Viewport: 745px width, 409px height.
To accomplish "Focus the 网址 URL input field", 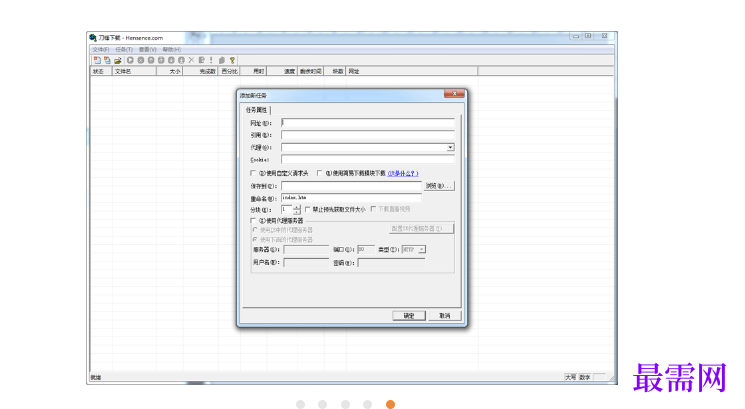I will 368,123.
